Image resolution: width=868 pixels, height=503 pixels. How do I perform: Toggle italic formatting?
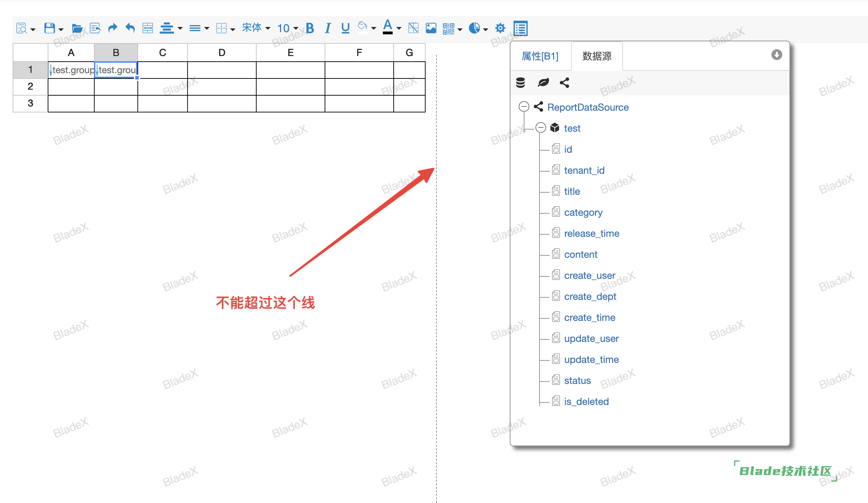coord(327,28)
